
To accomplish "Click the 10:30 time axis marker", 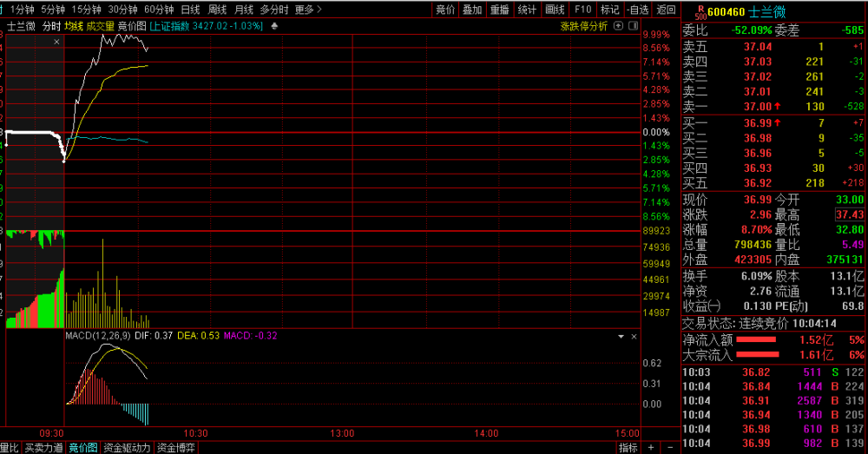I will click(195, 433).
